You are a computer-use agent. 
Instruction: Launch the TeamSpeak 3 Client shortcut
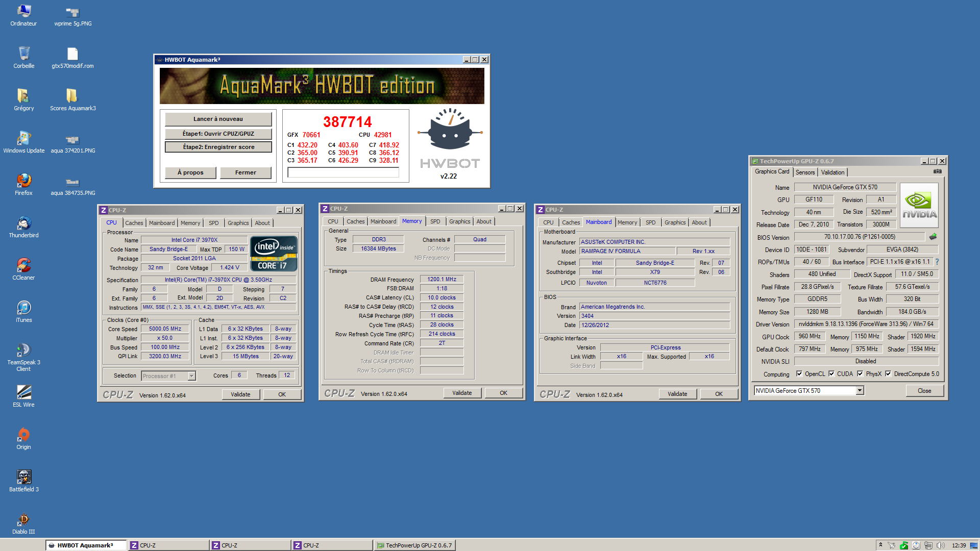pyautogui.click(x=23, y=357)
